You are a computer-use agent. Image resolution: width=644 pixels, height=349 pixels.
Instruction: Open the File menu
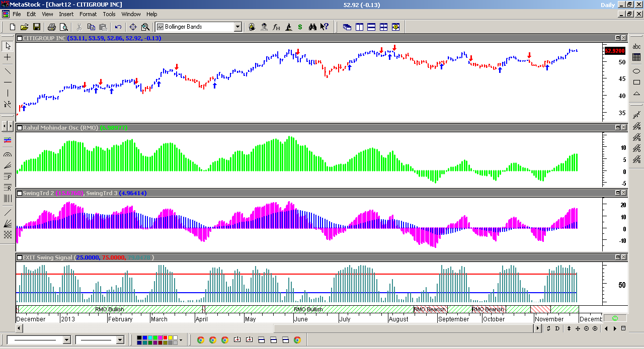click(x=17, y=14)
